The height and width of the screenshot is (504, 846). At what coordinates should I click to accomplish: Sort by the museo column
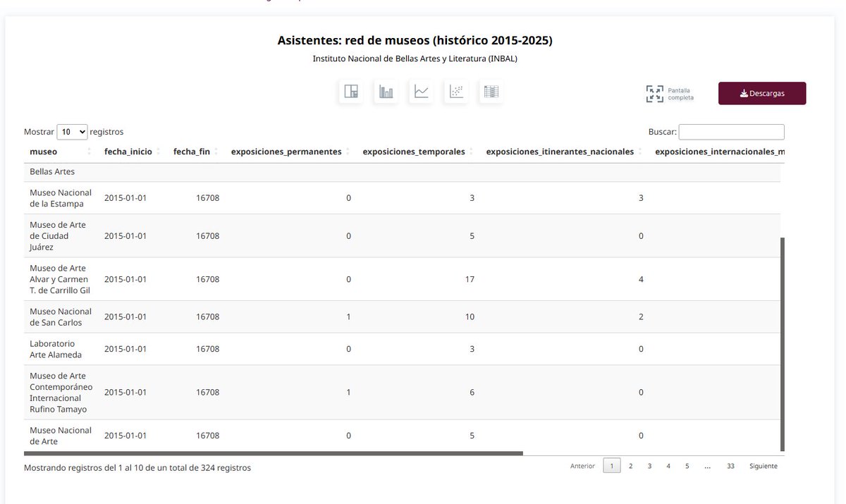[x=61, y=152]
